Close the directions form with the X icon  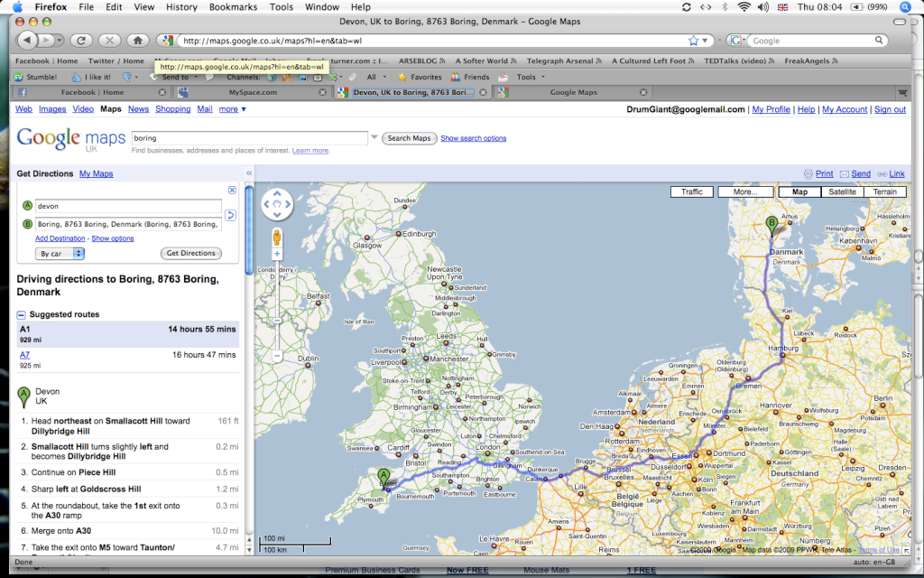pos(232,190)
